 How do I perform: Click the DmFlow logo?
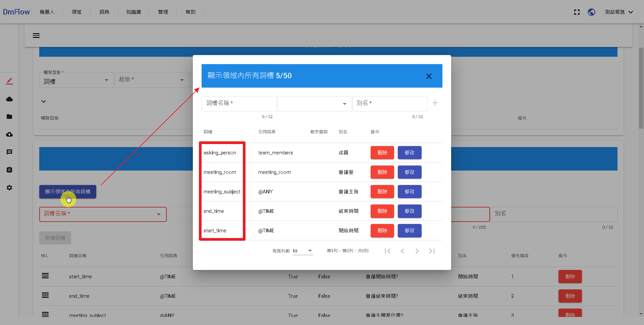click(16, 12)
